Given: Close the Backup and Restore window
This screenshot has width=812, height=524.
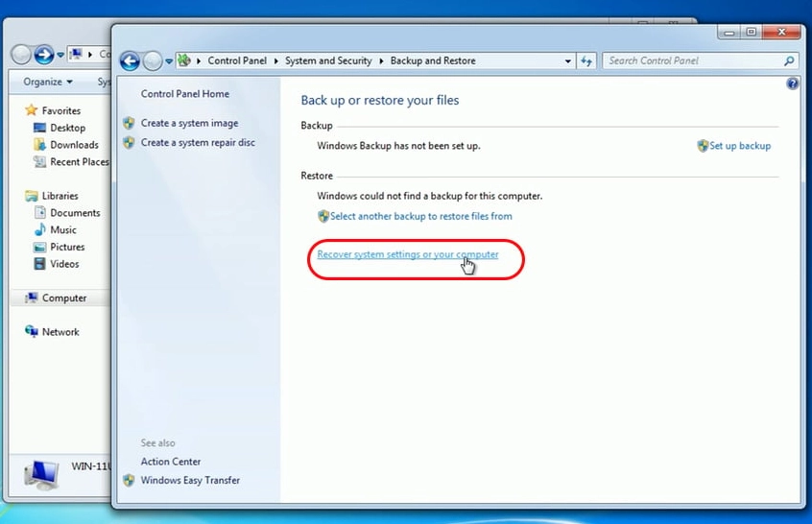Looking at the screenshot, I should click(x=782, y=32).
